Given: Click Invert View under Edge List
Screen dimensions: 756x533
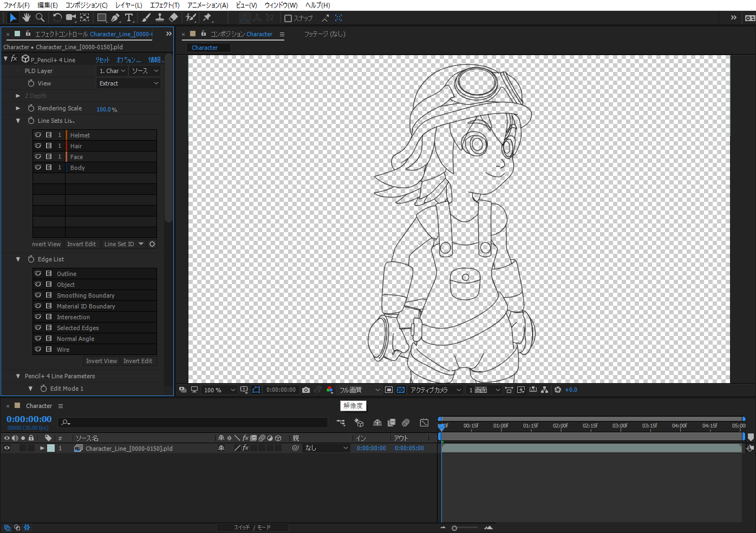Looking at the screenshot, I should [101, 361].
